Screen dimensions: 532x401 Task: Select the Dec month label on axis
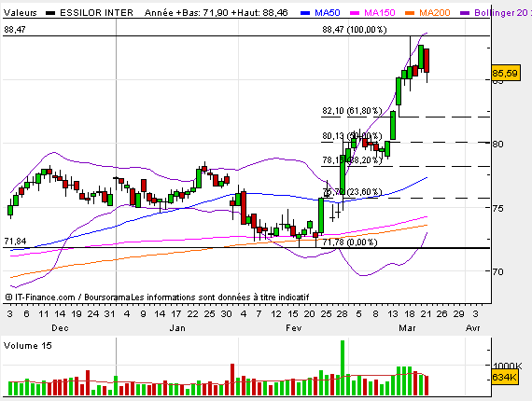click(60, 328)
